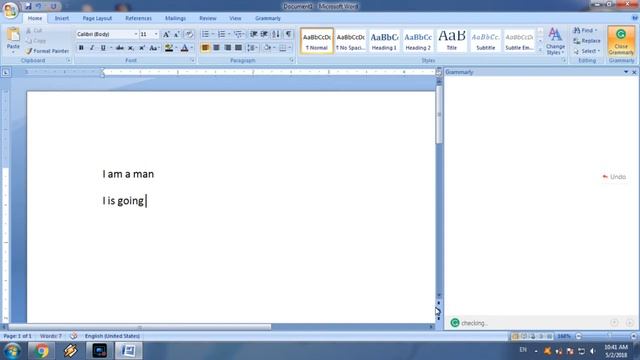Open the Paragraph dialog launcher
Screen dimensions: 640x360
pyautogui.click(x=292, y=60)
